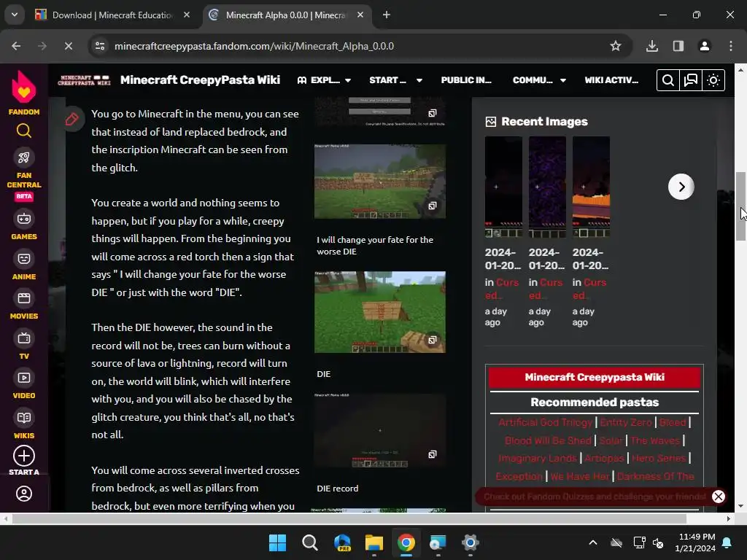Close the Minecraft Education tab
Image resolution: width=747 pixels, height=560 pixels.
click(187, 15)
